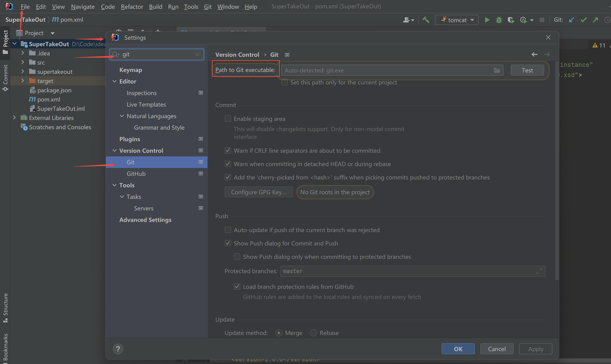Image resolution: width=611 pixels, height=364 pixels.
Task: Open the Refactor menu
Action: pos(132,7)
